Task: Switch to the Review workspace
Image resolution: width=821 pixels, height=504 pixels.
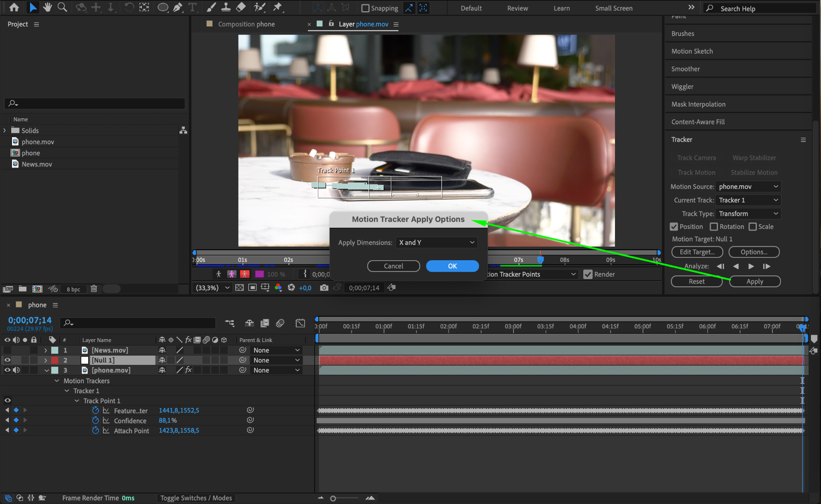Action: coord(517,8)
